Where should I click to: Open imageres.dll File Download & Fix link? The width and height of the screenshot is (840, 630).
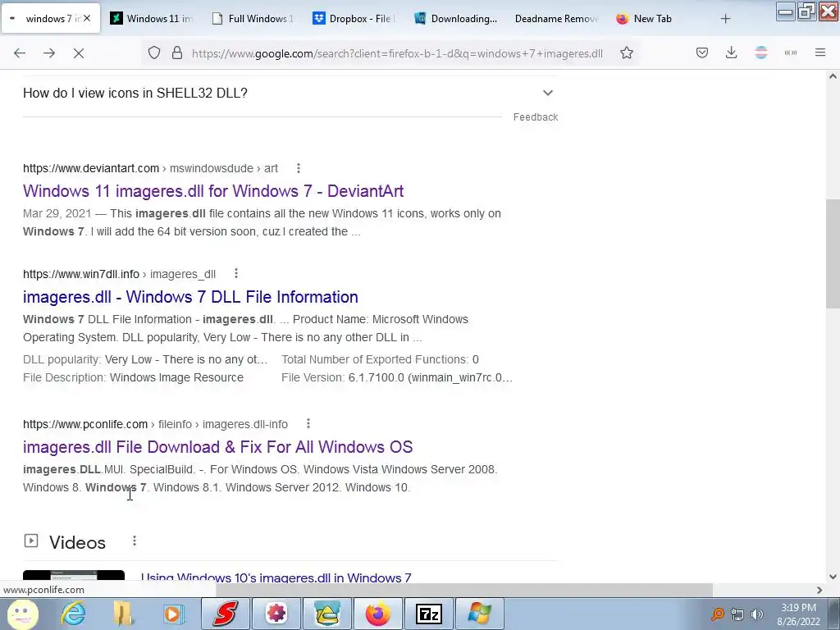coord(217,447)
